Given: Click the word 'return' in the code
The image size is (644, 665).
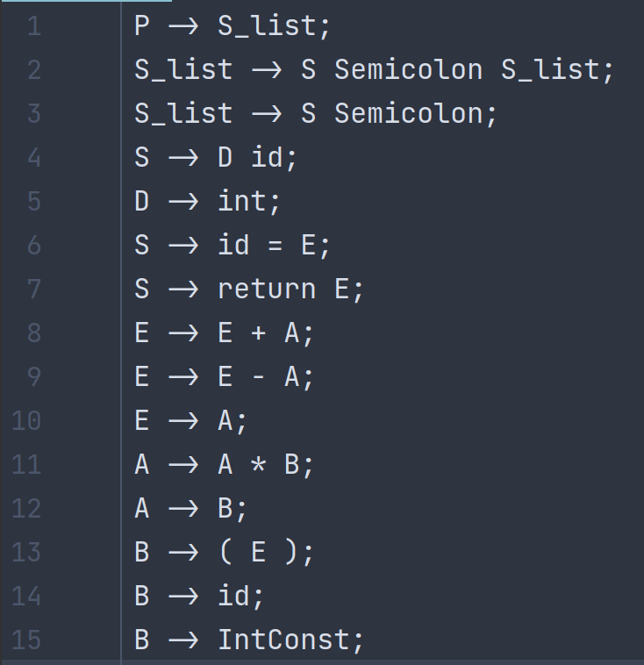Looking at the screenshot, I should click(267, 290).
